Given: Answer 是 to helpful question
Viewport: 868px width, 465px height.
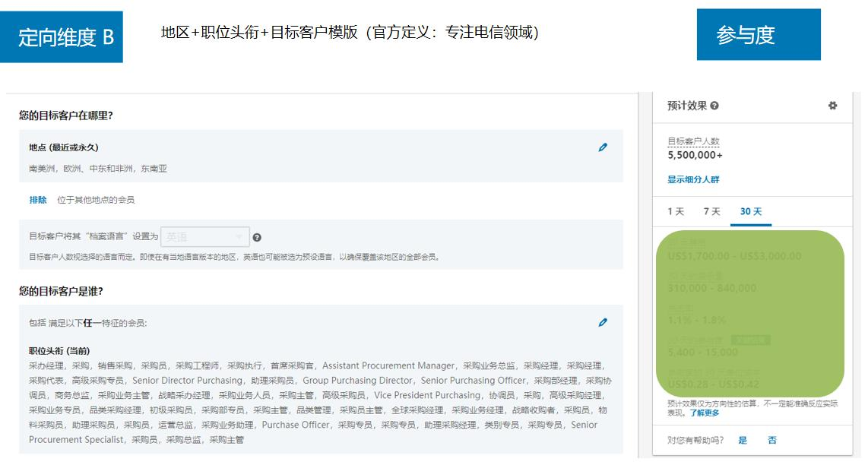Looking at the screenshot, I should point(743,440).
